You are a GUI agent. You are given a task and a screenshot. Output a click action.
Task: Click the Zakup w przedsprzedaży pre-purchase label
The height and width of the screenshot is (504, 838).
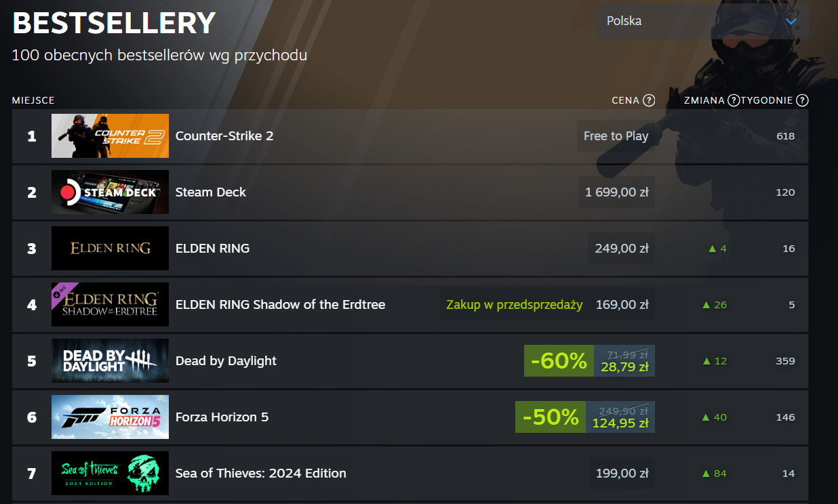[x=514, y=305]
